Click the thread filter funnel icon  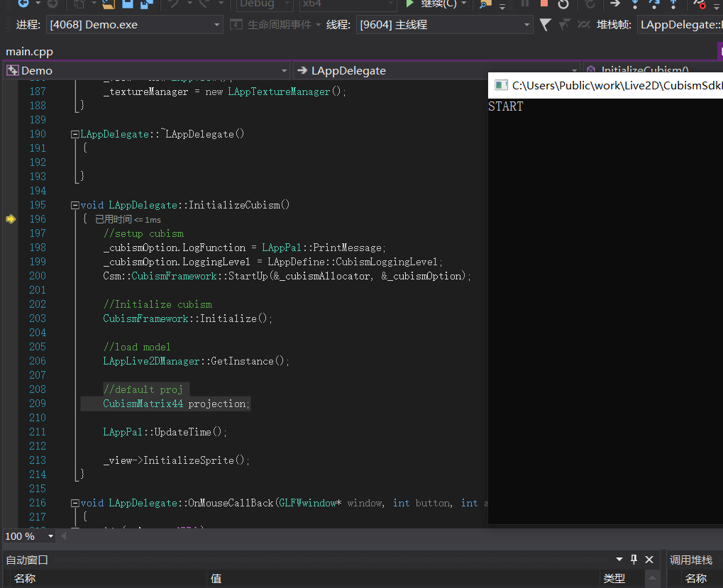tap(545, 25)
